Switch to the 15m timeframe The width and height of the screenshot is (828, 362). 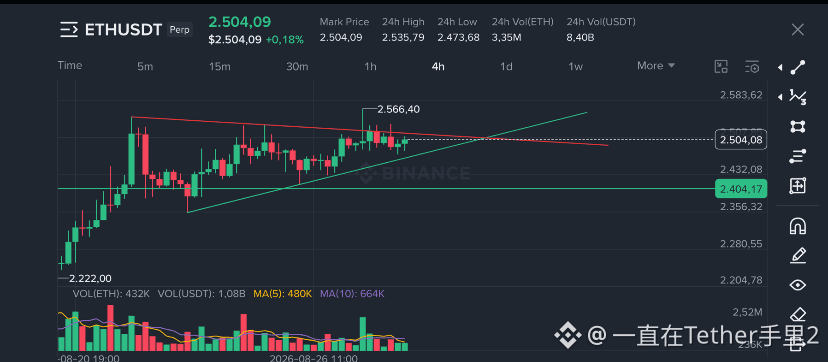[220, 66]
